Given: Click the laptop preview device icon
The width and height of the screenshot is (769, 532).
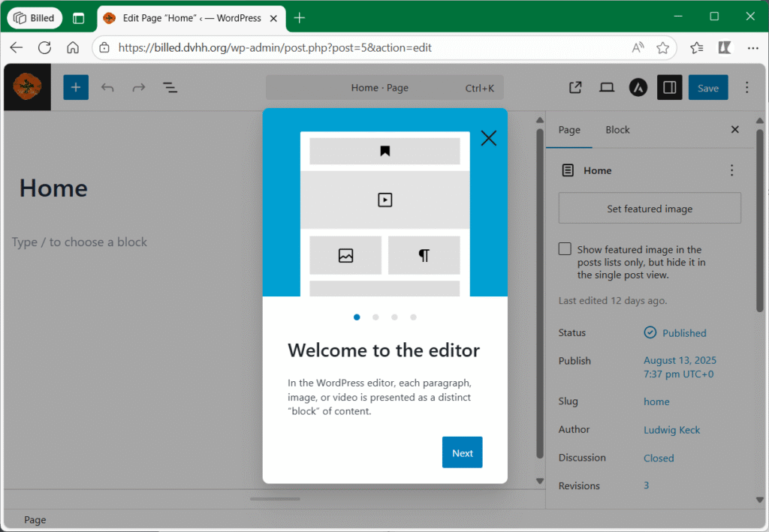Looking at the screenshot, I should 607,88.
